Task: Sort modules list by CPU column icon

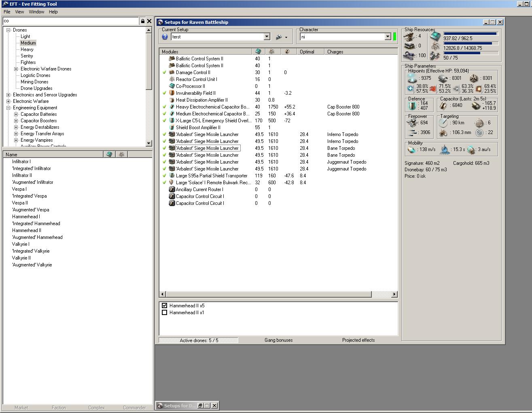Action: click(258, 52)
